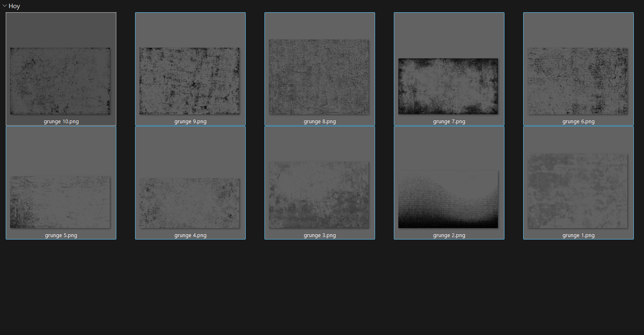Image resolution: width=644 pixels, height=335 pixels.
Task: Click the grunge 10.png file name
Action: pyautogui.click(x=61, y=122)
